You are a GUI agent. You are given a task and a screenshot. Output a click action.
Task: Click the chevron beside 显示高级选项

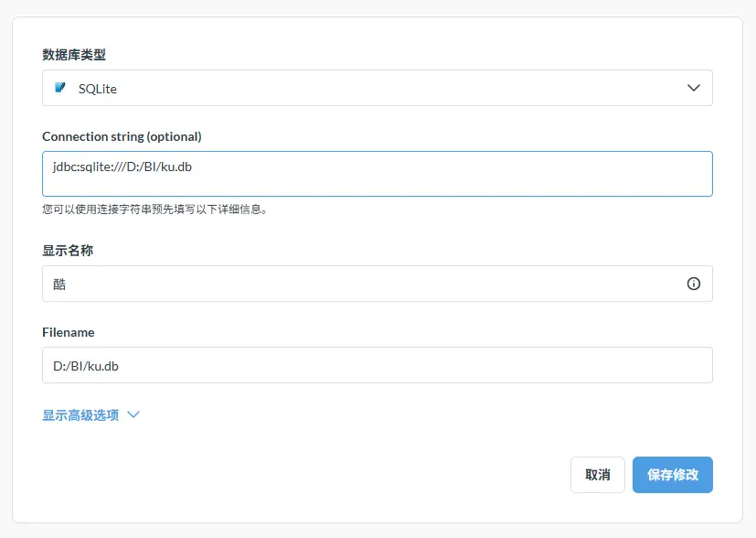[x=133, y=414]
